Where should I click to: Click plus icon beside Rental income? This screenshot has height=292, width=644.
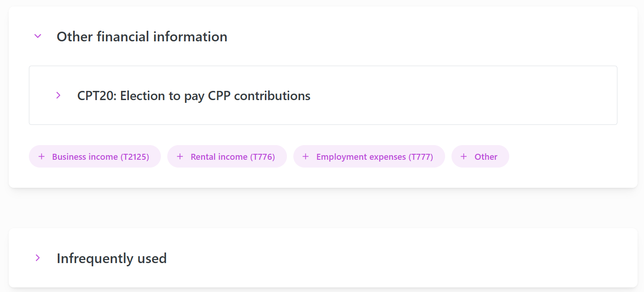tap(180, 157)
